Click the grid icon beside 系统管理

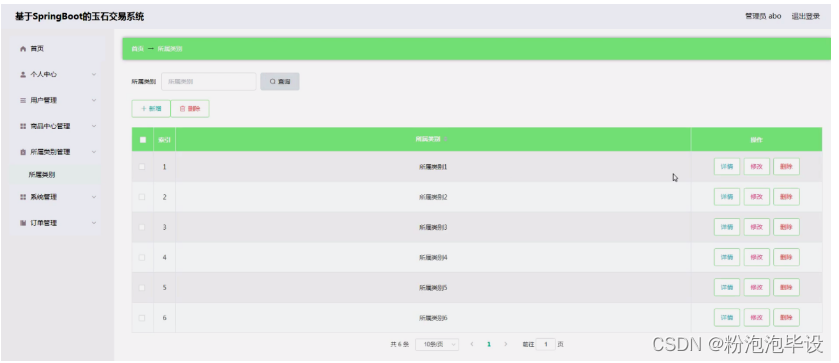23,197
